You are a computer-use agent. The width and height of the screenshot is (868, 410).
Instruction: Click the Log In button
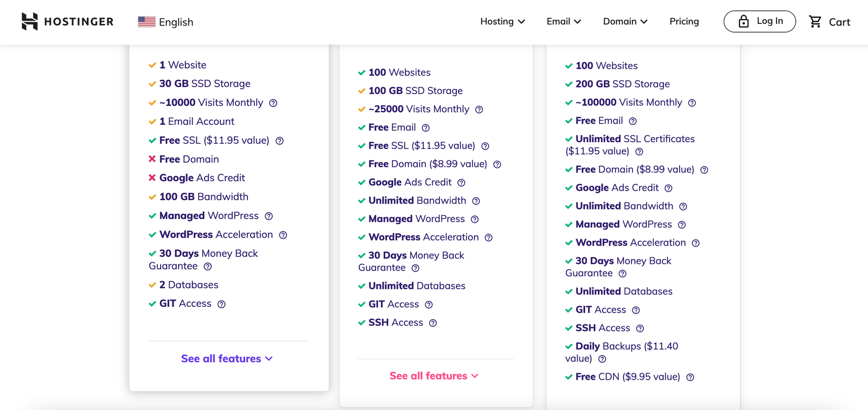(759, 21)
